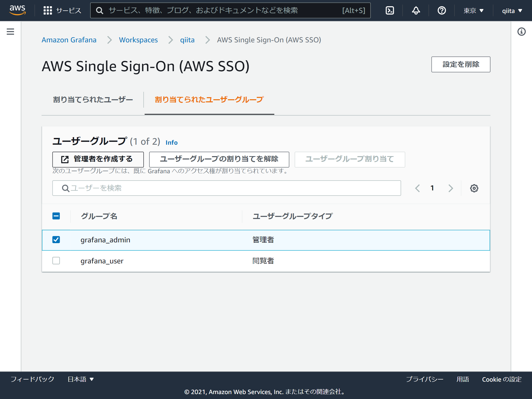Open the info panel on the right edge
This screenshot has height=399, width=532.
click(x=521, y=31)
